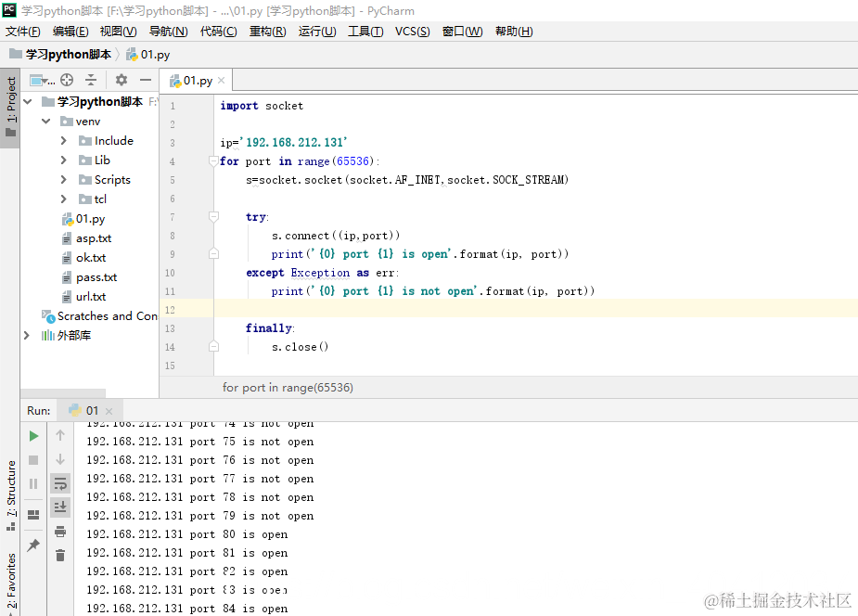Viewport: 858px width, 616px height.
Task: Open project panel settings gear
Action: 122,81
